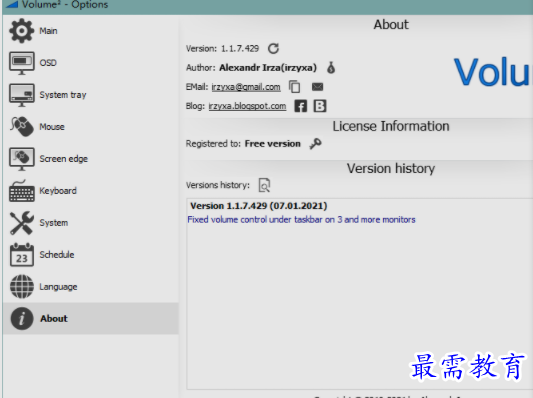Click author name Alexandr Irza(irzyxa)

pyautogui.click(x=268, y=68)
